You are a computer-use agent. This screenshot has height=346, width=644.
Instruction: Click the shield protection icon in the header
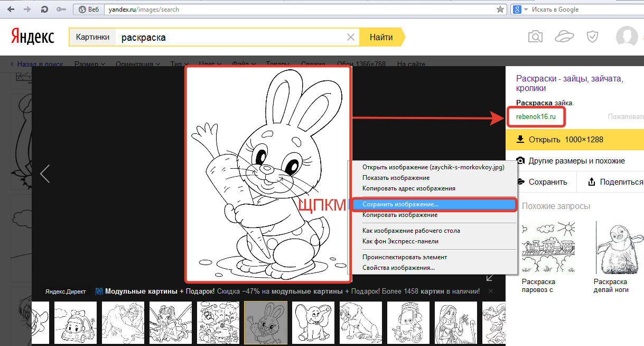tap(592, 37)
